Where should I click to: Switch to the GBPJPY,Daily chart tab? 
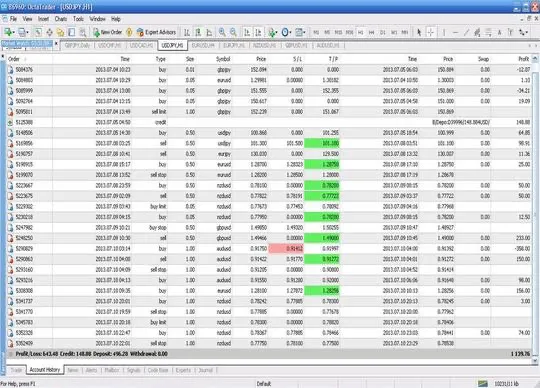[77, 45]
